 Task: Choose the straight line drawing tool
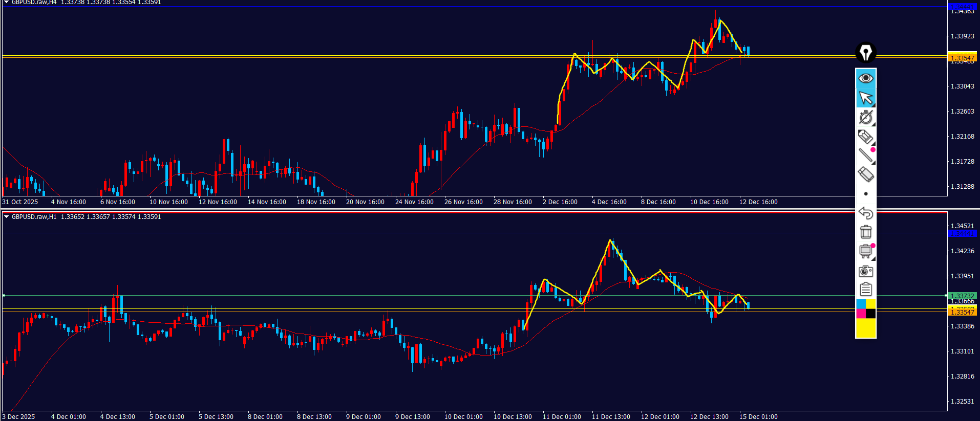point(865,156)
